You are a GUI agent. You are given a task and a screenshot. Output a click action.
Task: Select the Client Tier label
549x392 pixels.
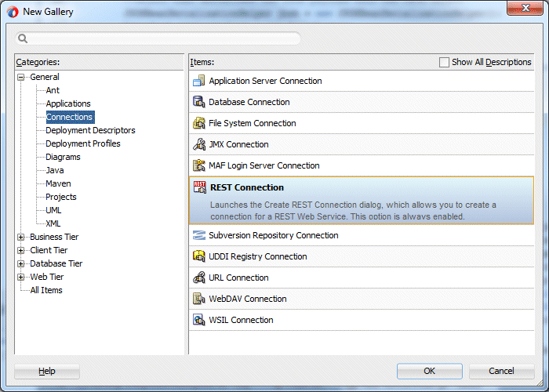(49, 250)
